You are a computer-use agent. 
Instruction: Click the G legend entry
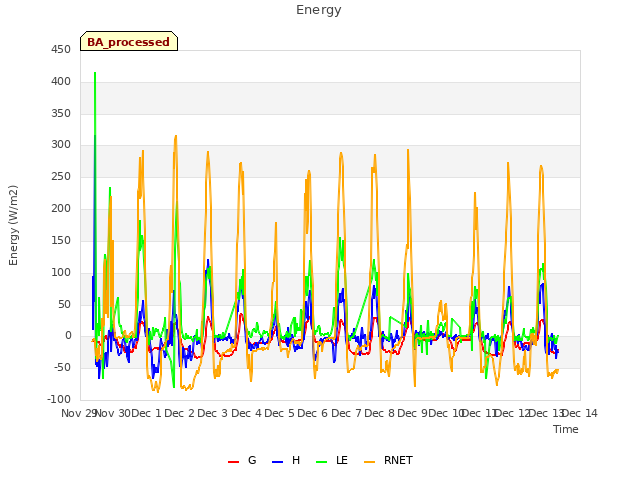point(242,460)
